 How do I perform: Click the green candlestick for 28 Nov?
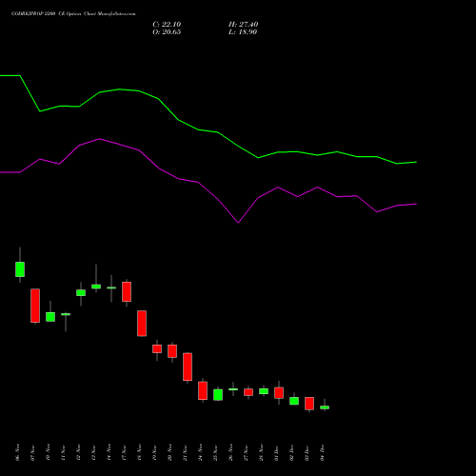264,391
